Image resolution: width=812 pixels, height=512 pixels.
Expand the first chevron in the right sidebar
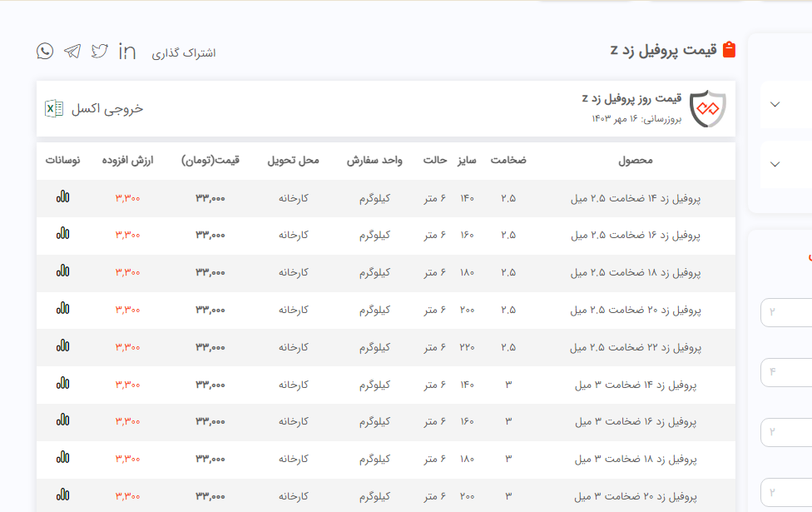click(775, 105)
